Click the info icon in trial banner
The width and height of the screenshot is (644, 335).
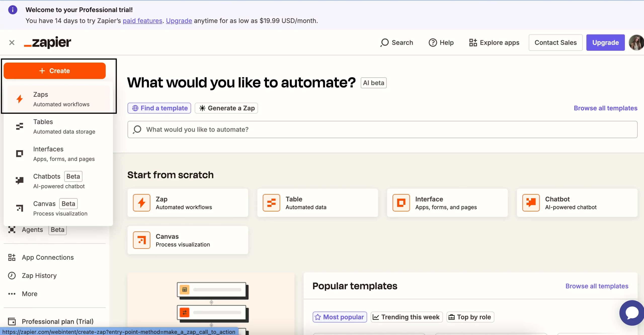[13, 10]
